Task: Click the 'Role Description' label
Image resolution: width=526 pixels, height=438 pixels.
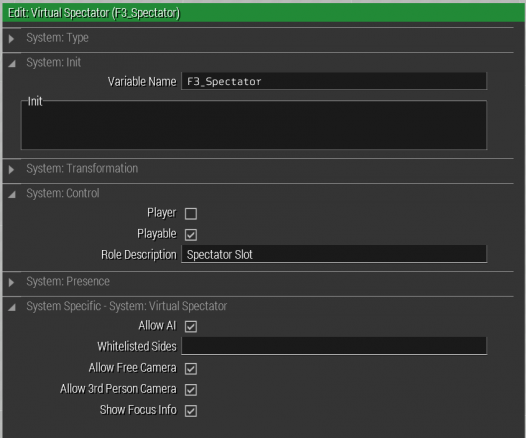Action: pyautogui.click(x=139, y=255)
